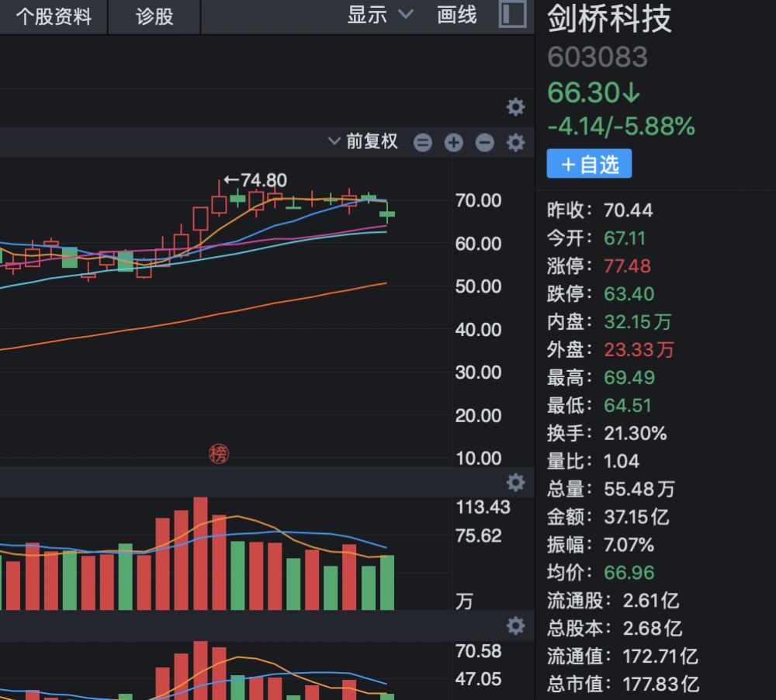
Task: Click the 外盘 value 23.33万
Action: tap(639, 349)
